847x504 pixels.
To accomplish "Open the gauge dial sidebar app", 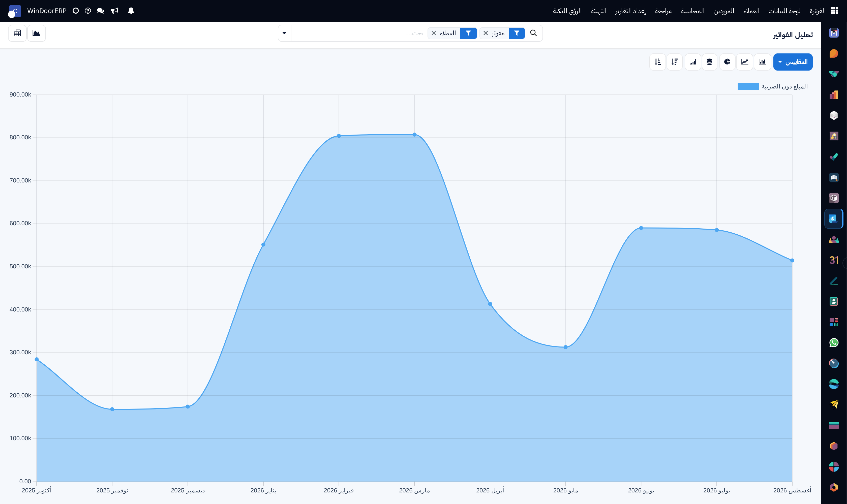I will point(834,363).
